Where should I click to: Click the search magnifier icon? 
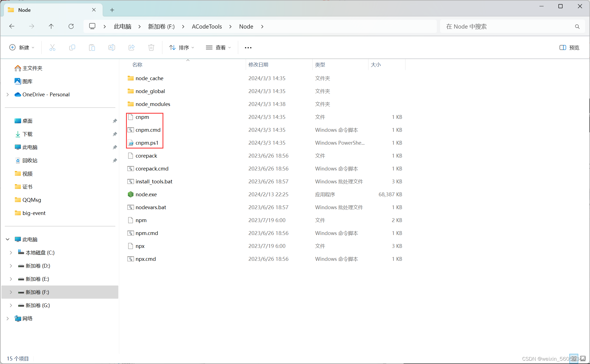click(x=577, y=27)
